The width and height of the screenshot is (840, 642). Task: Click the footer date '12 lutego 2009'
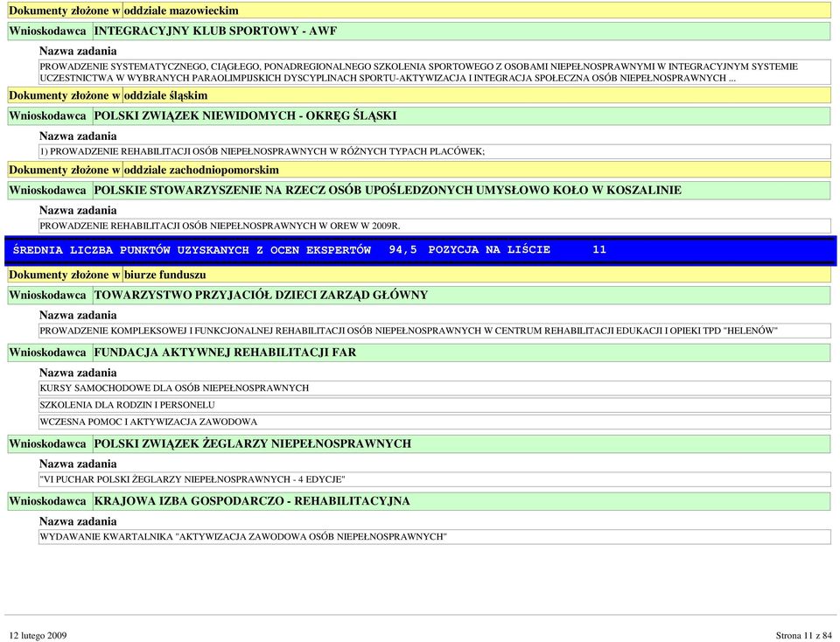pos(38,636)
